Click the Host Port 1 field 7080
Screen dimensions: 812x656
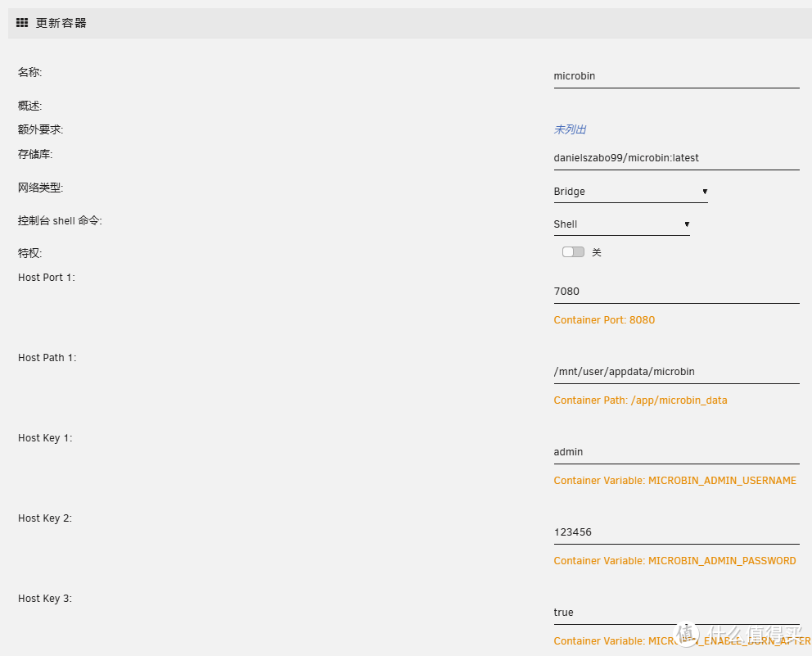[676, 292]
